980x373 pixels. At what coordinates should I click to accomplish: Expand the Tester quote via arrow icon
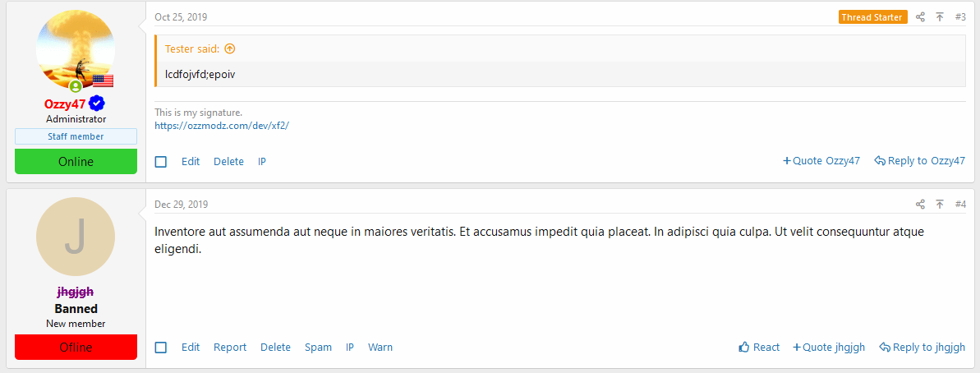click(230, 48)
